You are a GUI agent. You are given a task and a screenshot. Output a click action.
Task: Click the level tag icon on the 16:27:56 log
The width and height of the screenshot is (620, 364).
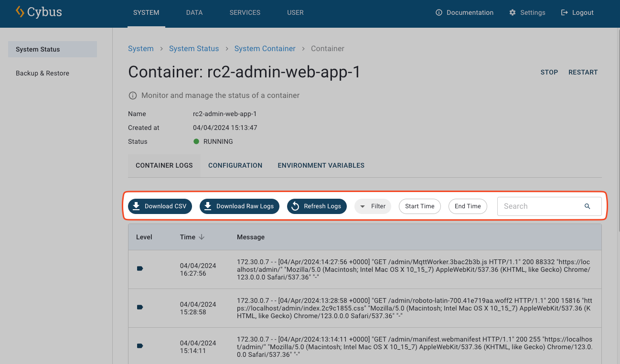click(140, 269)
